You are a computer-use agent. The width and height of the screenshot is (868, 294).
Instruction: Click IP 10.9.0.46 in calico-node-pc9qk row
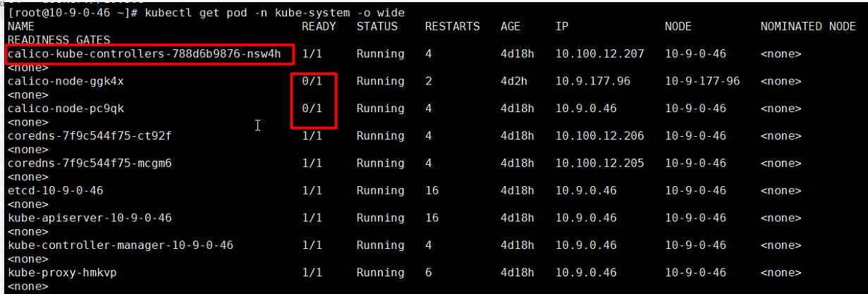pos(586,109)
